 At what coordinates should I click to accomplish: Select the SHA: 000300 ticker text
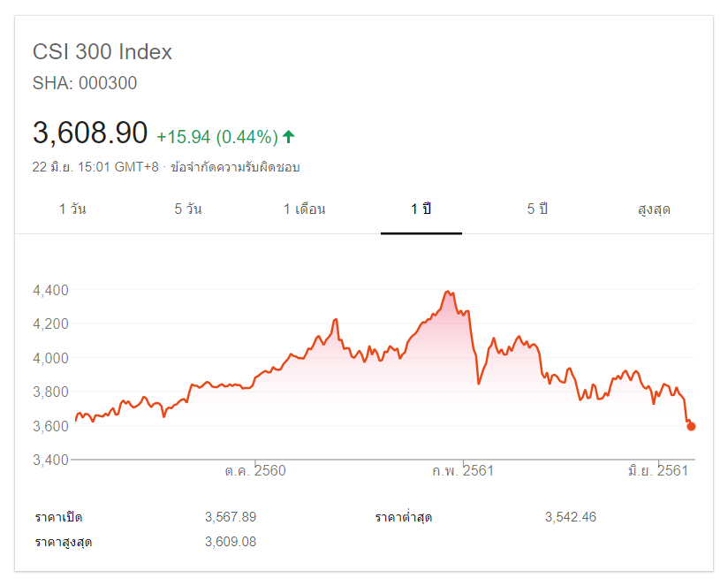tap(85, 84)
